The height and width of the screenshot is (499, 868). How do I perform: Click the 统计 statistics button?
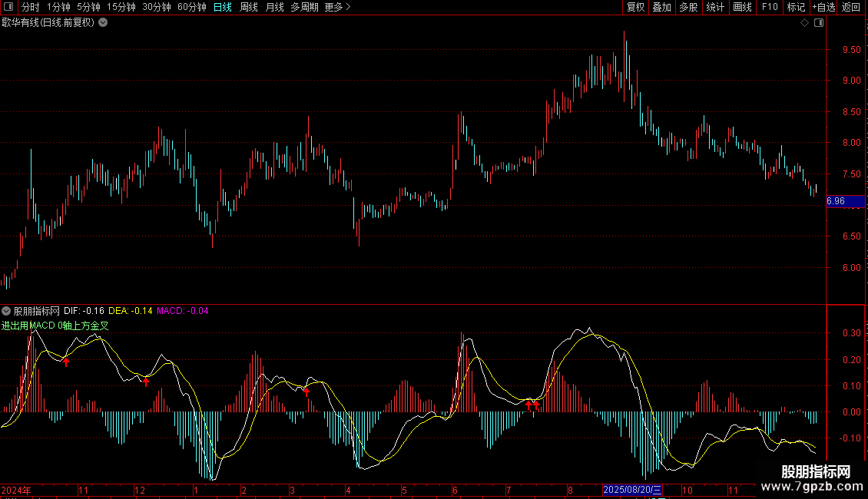click(715, 8)
